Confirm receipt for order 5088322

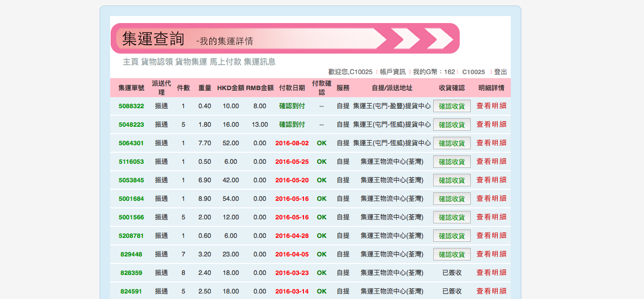pos(452,106)
